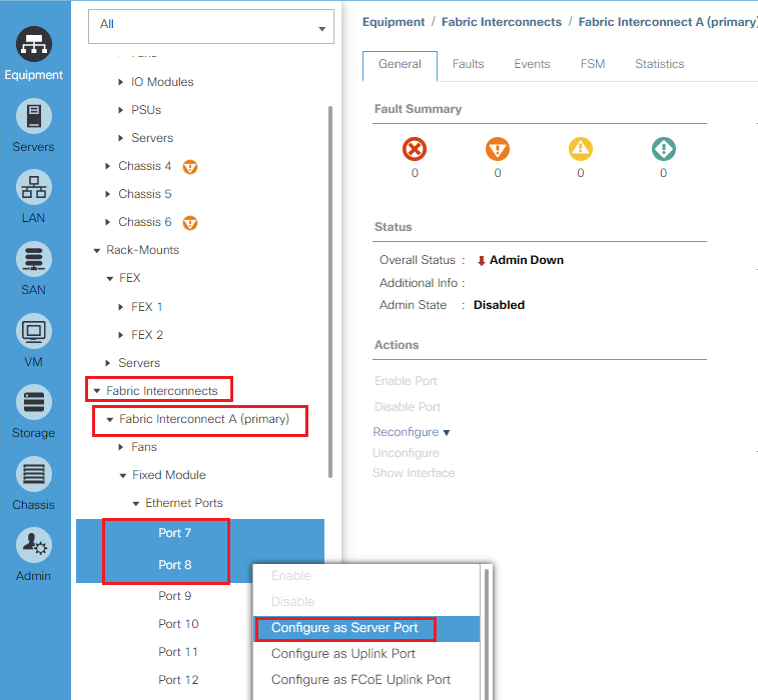Open the Equipment section icon
Screen dimensions: 758x700
tap(34, 44)
